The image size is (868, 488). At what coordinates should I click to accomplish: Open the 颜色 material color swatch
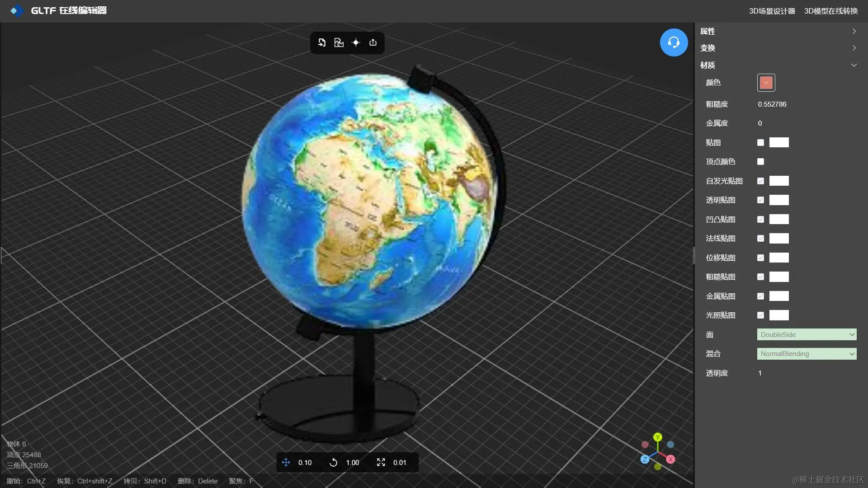(766, 83)
